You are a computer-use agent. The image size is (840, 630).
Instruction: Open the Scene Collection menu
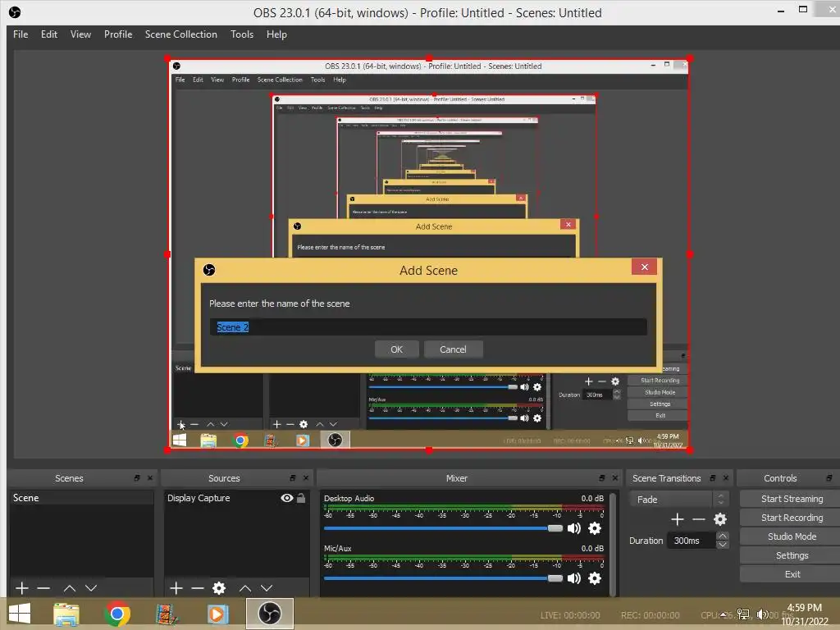181,34
